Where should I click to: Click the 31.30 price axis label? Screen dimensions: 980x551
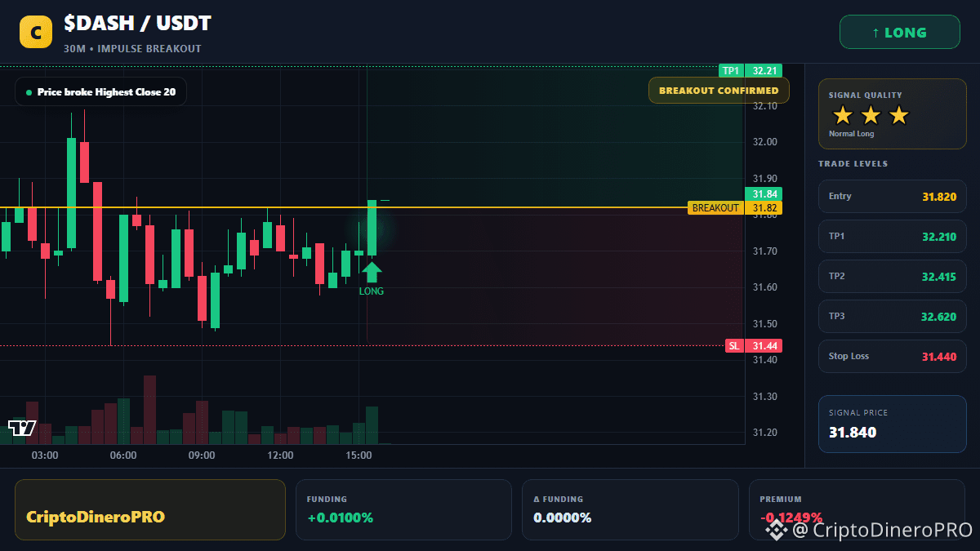765,397
